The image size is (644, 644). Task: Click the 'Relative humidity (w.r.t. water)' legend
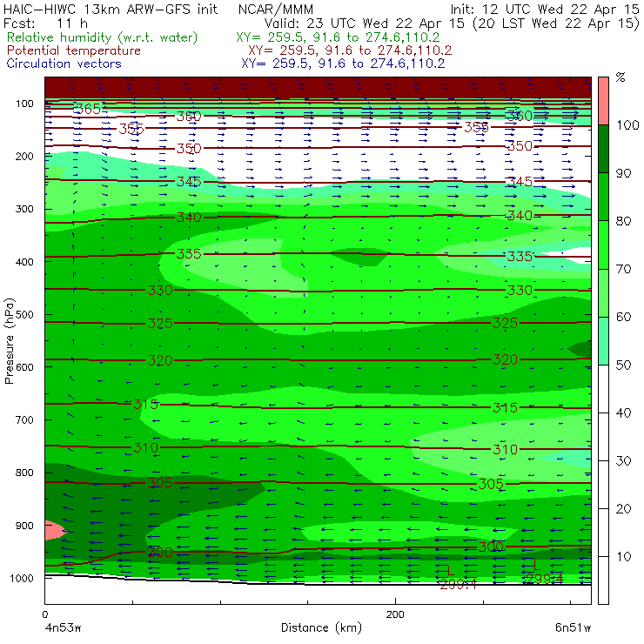(103, 37)
